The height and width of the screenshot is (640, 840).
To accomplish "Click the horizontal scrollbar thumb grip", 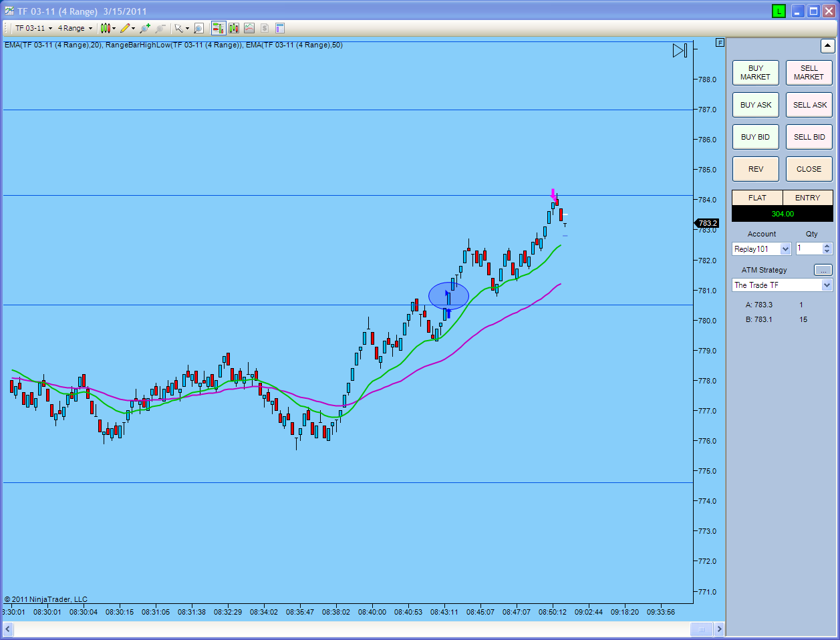I will pos(702,629).
